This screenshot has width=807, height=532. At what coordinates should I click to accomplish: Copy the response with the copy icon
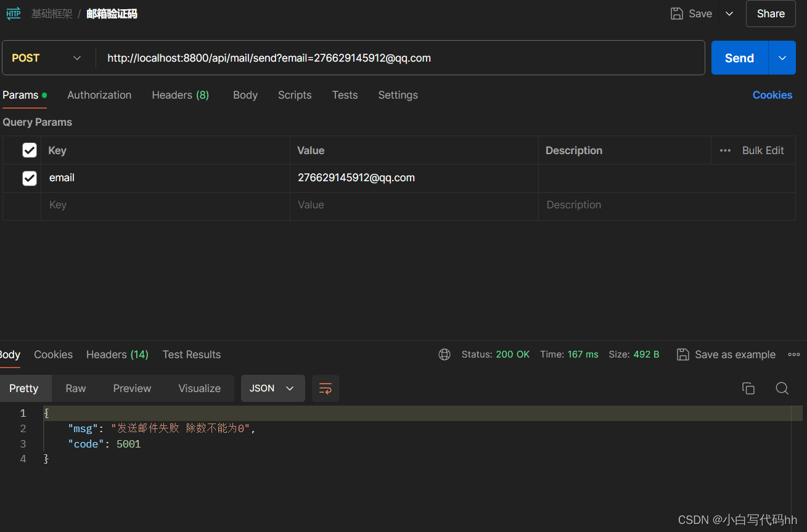[x=748, y=388]
